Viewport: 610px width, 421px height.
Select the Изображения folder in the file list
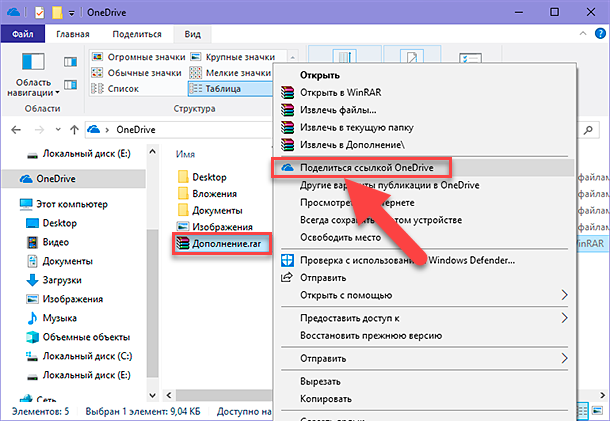tap(215, 227)
